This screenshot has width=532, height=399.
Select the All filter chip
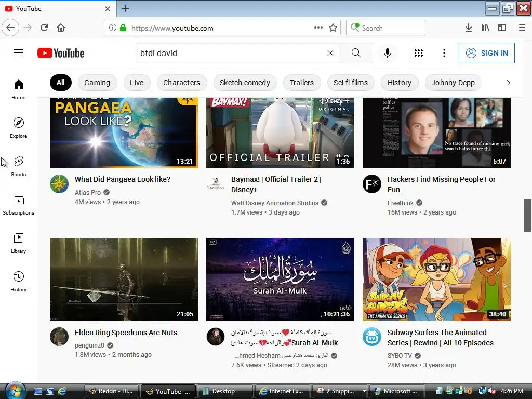pos(61,83)
